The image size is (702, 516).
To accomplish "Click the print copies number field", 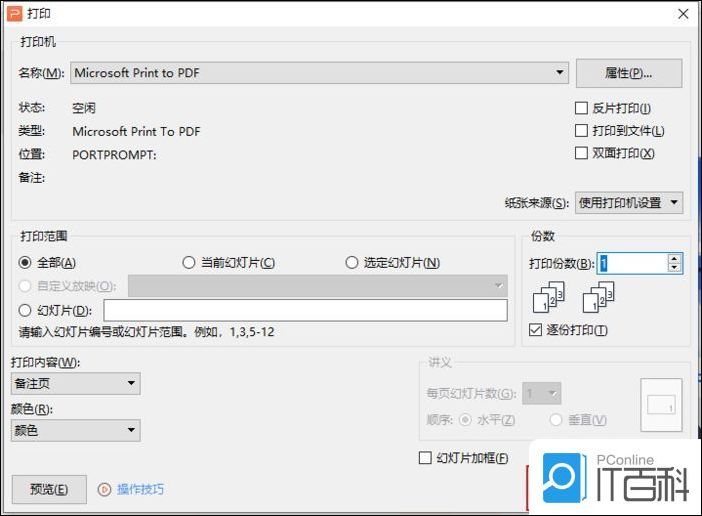I will coord(632,263).
